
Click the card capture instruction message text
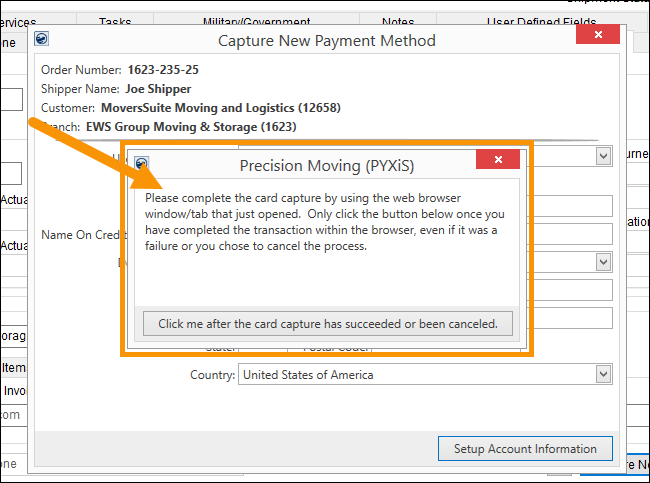[325, 222]
